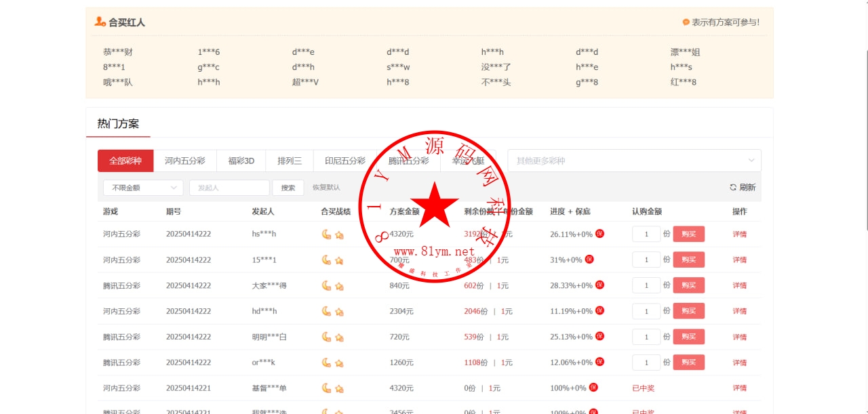The image size is (868, 414).
Task: Expand the 其他更多彩种 dropdown
Action: (634, 161)
